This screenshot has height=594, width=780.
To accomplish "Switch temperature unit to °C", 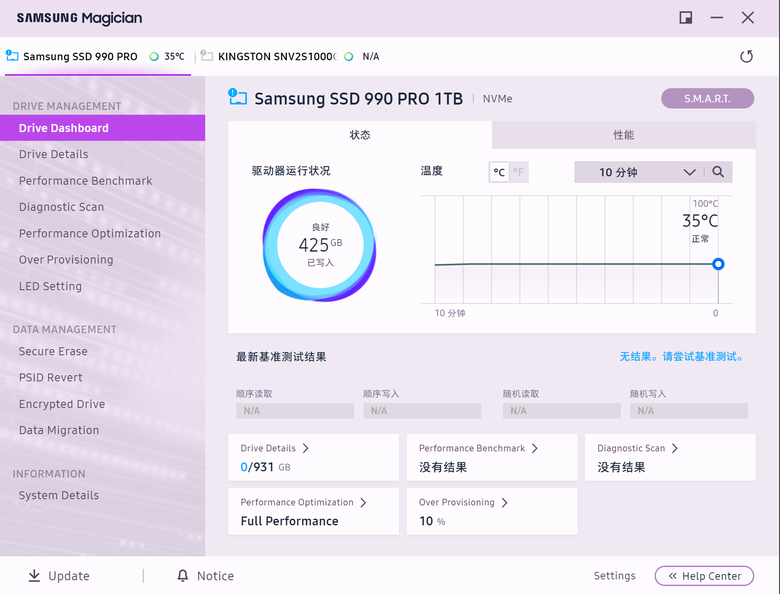I will click(x=499, y=172).
